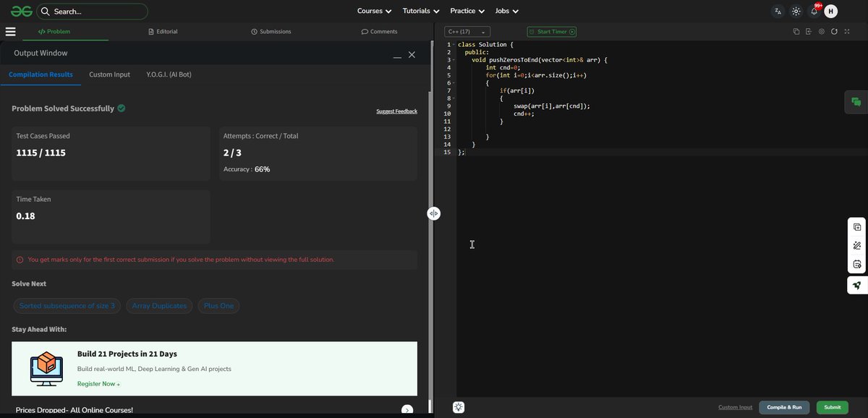Viewport: 868px width, 418px height.
Task: Click the Search input field
Action: (93, 12)
